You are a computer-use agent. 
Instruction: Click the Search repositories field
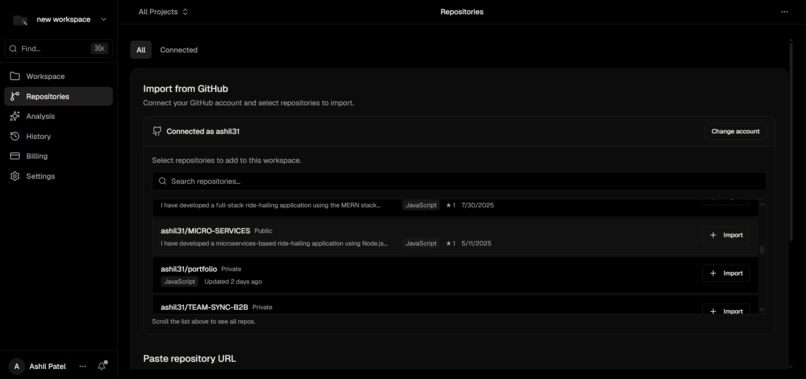pyautogui.click(x=459, y=181)
